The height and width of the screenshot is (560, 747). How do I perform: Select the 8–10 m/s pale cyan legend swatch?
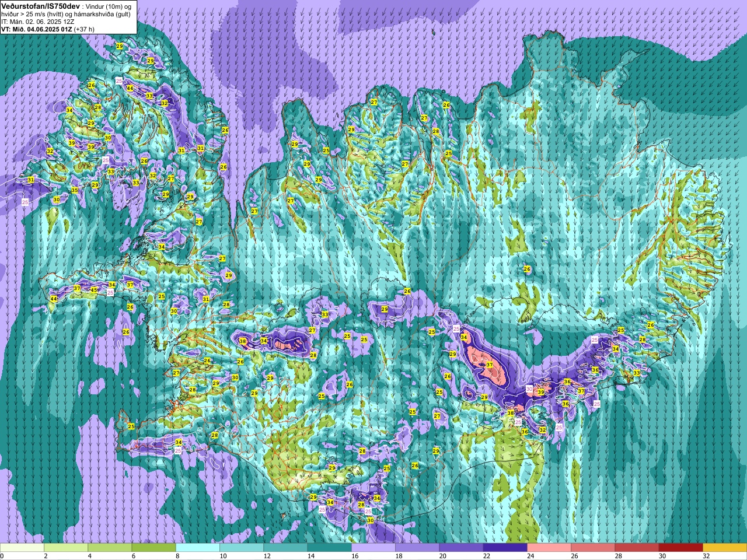tap(198, 548)
